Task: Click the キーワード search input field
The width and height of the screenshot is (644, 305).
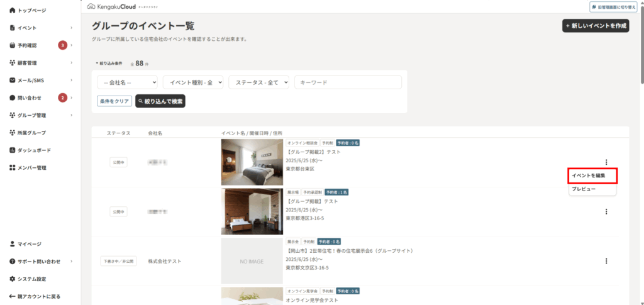Action: pos(348,82)
